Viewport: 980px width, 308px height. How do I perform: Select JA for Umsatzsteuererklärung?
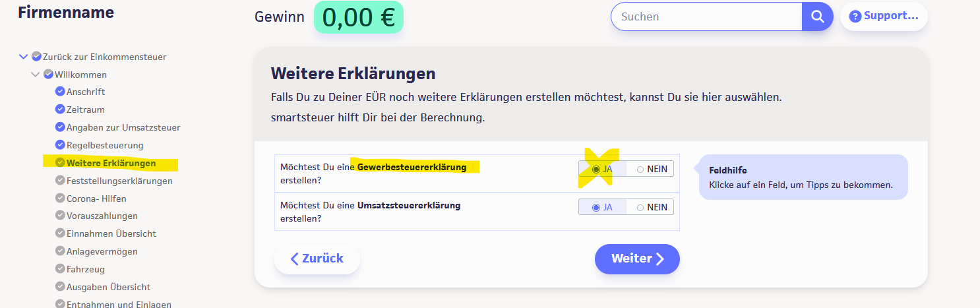(x=596, y=207)
